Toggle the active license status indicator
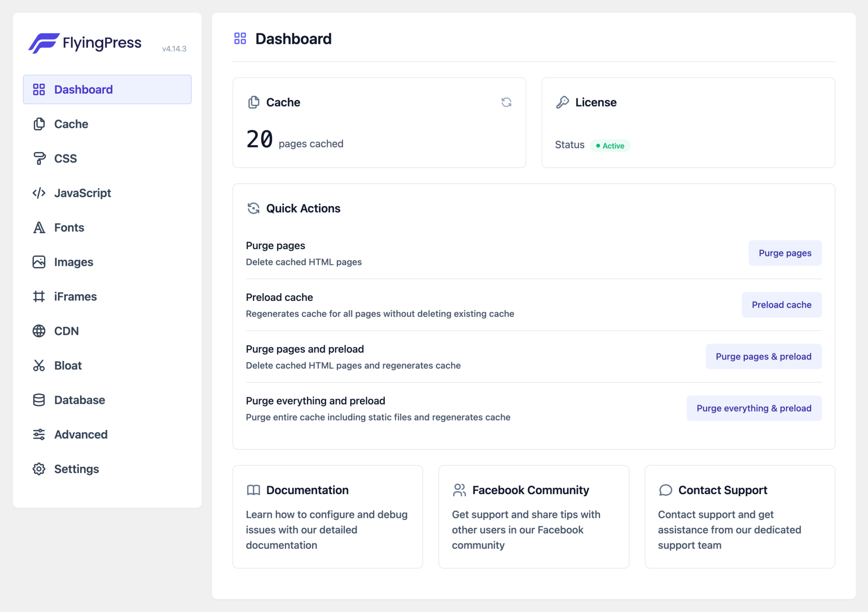The image size is (868, 612). [x=610, y=145]
